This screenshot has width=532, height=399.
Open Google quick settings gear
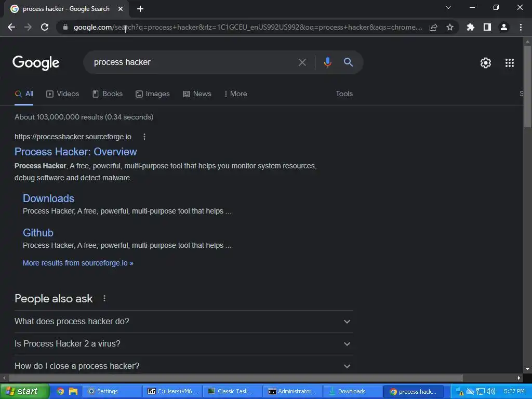coord(486,63)
